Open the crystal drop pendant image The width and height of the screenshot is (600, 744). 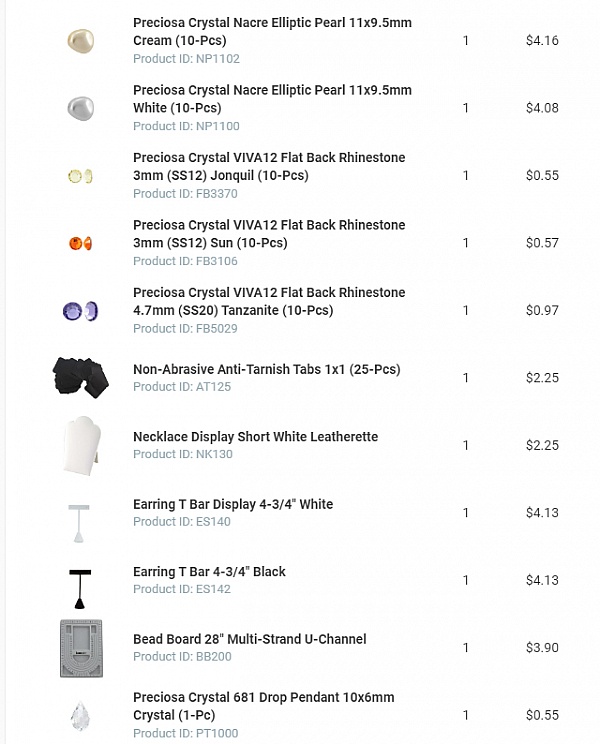click(80, 716)
